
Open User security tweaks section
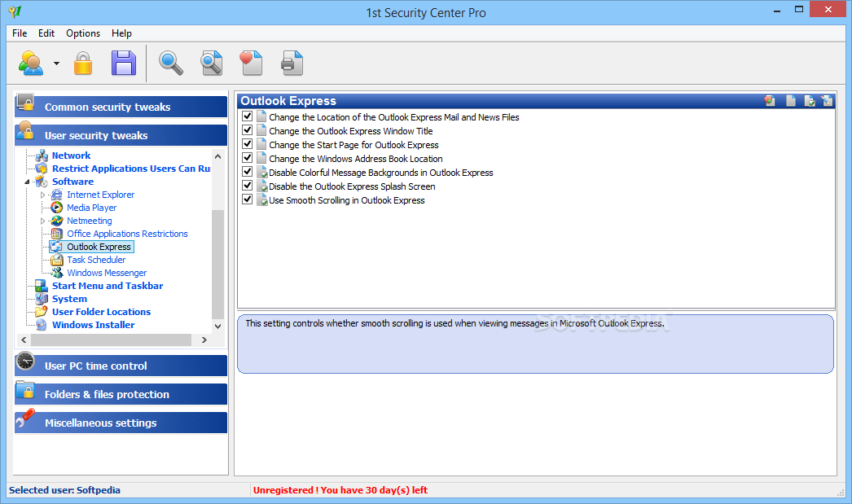coord(121,135)
